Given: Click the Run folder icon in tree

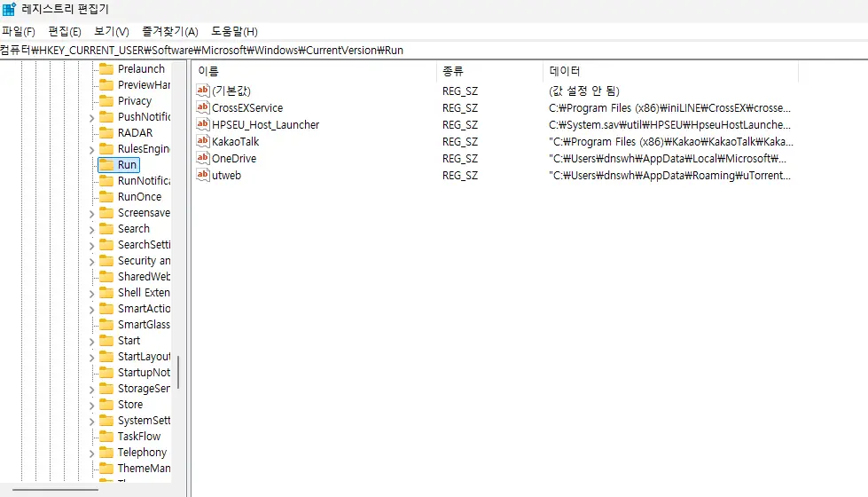Looking at the screenshot, I should 106,165.
